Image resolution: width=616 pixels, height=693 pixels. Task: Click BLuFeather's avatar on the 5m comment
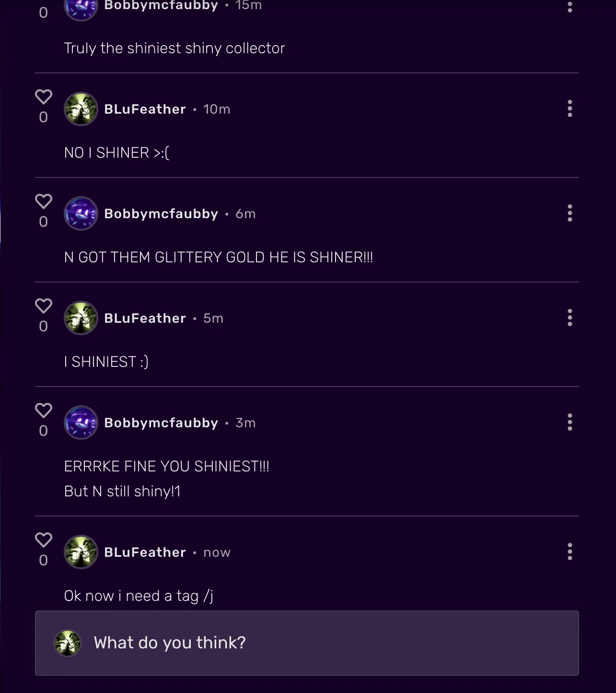81,318
